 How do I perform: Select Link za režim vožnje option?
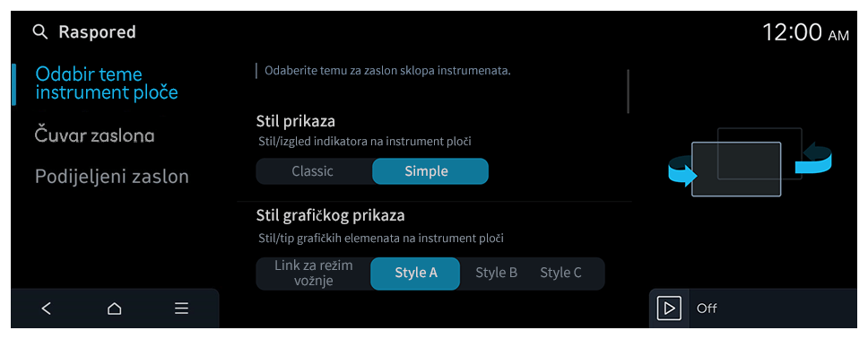point(313,273)
